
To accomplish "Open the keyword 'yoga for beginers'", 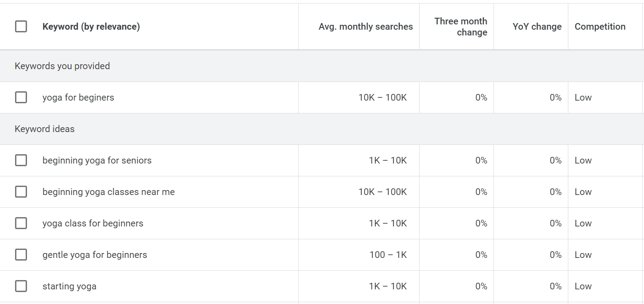I will pos(77,97).
